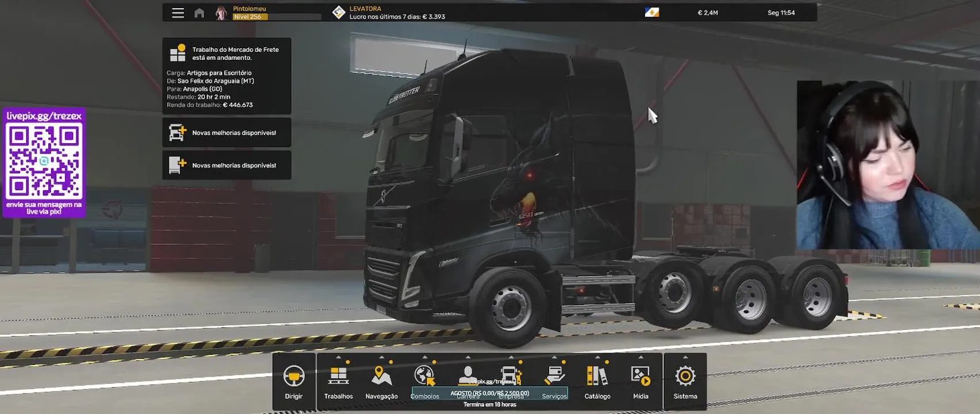
Task: Open the Empresa truck icon
Action: pyautogui.click(x=511, y=375)
